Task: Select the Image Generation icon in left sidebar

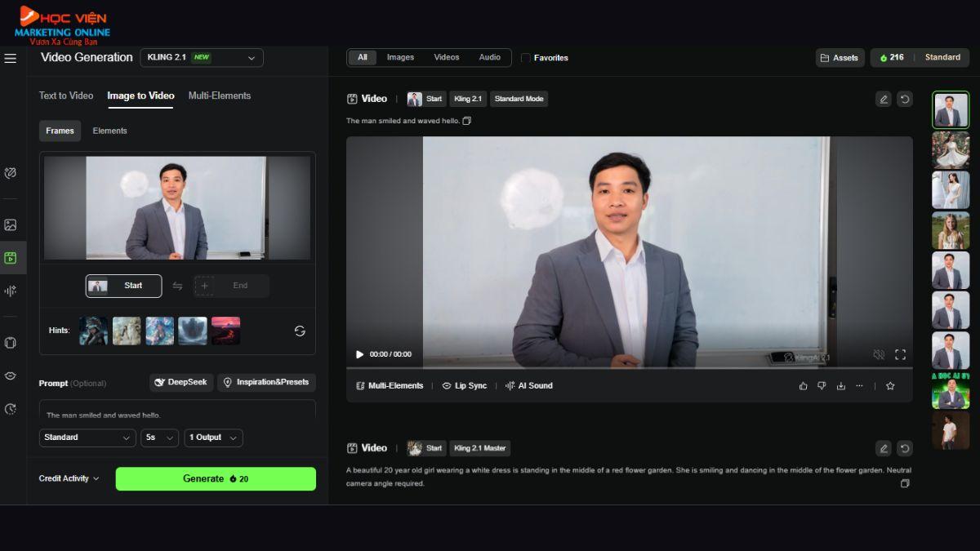Action: pyautogui.click(x=11, y=224)
